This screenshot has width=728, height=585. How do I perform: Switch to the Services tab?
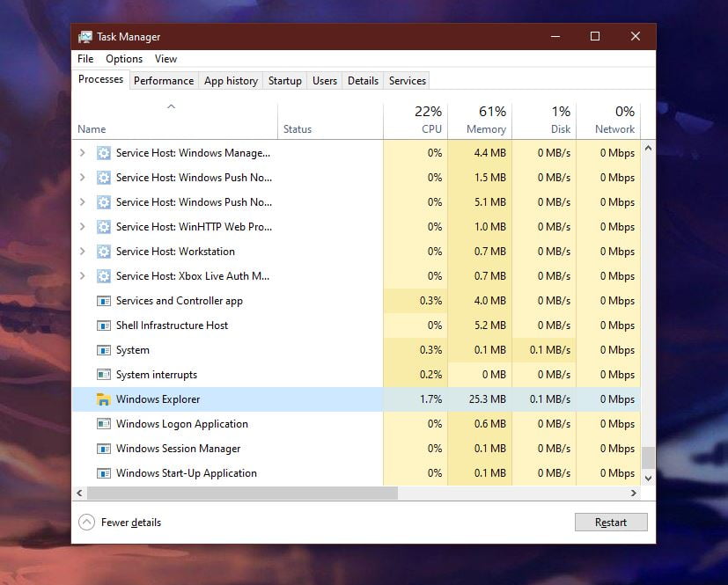(408, 81)
